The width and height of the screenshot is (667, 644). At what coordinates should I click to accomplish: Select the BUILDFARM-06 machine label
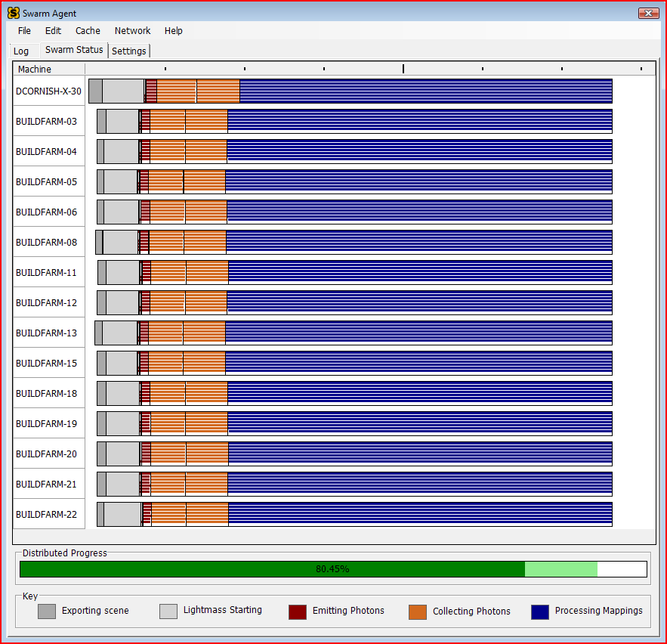[46, 212]
